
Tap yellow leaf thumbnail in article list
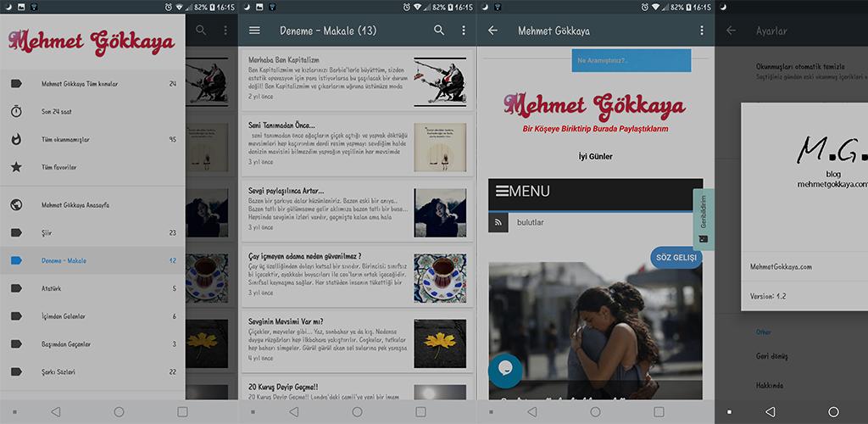point(440,343)
